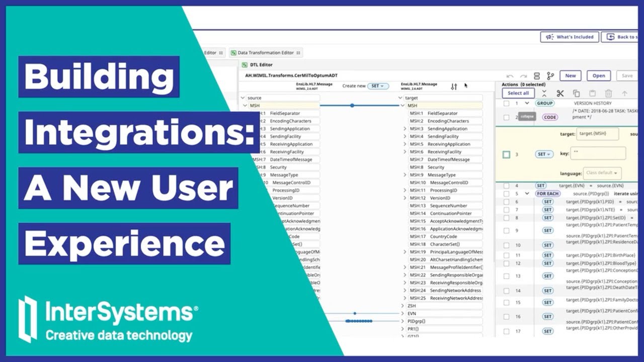Select target MSH:17 CountryCode
644x362 pixels.
[445, 236]
